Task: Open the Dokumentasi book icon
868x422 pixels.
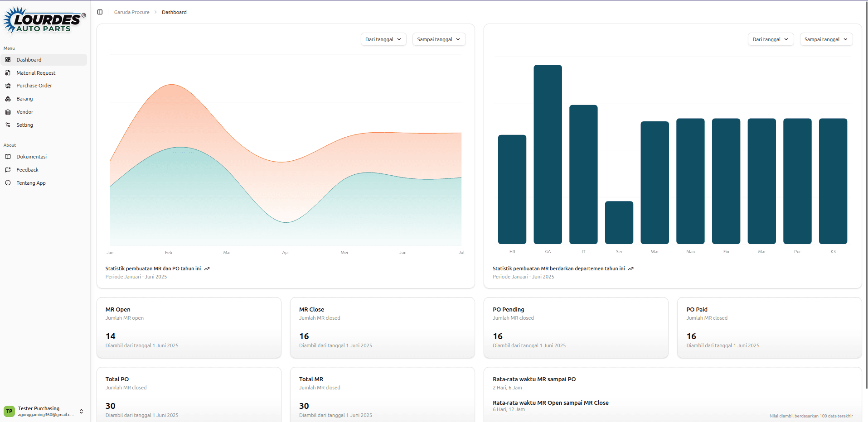Action: pos(8,157)
